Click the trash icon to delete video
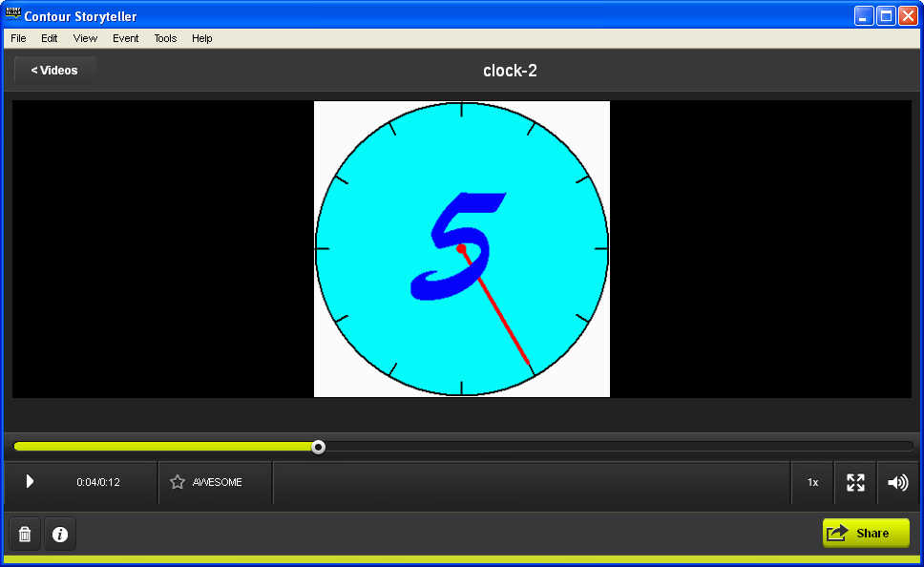 [x=25, y=535]
